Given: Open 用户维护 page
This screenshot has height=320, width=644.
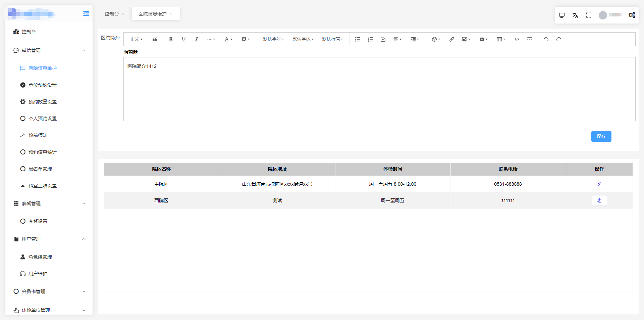Looking at the screenshot, I should (x=49, y=274).
